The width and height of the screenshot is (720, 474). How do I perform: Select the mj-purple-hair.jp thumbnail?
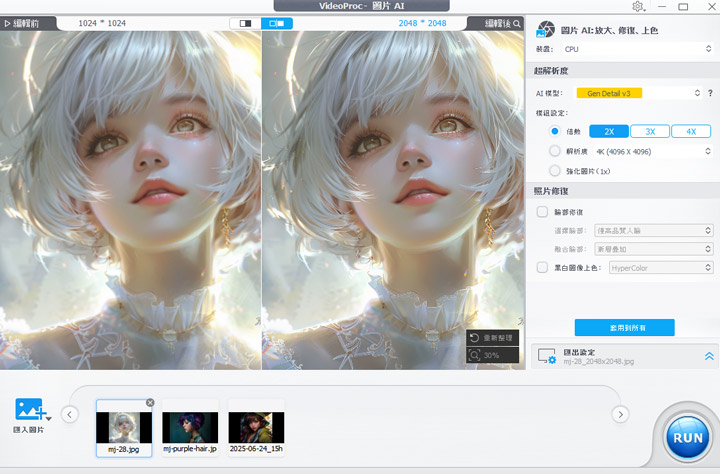[190, 429]
